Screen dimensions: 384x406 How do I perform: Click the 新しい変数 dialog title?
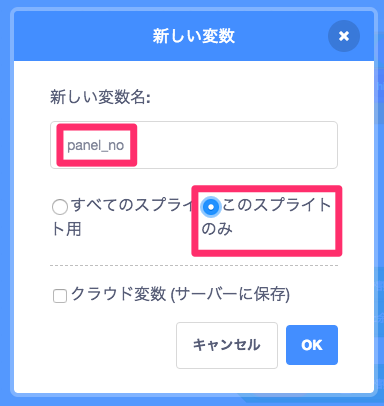point(194,36)
